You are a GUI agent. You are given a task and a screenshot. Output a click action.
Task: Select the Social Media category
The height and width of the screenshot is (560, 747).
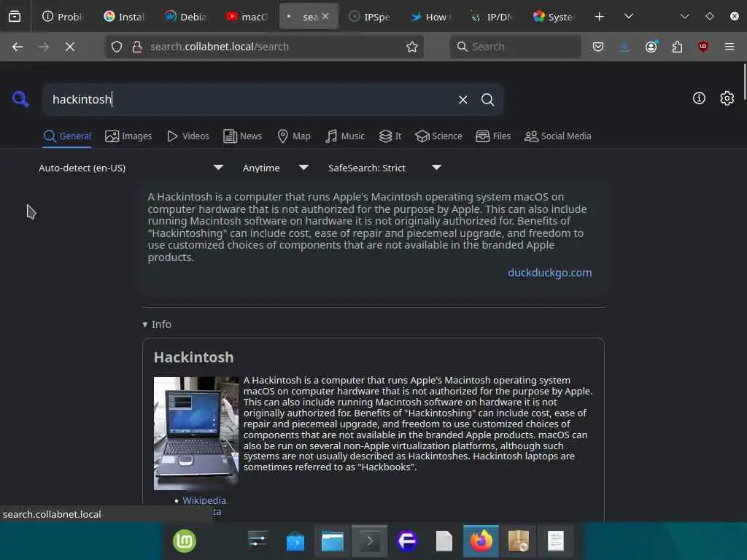click(558, 136)
